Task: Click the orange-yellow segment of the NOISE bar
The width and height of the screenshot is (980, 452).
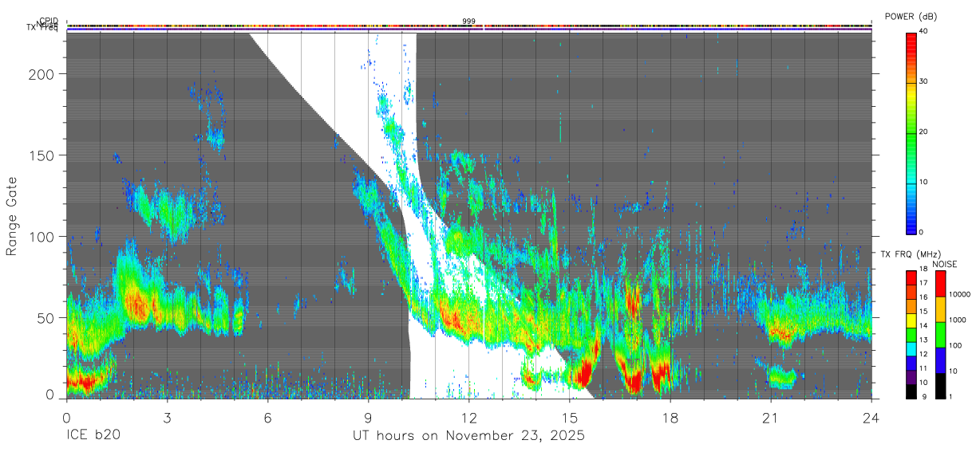Action: point(940,309)
